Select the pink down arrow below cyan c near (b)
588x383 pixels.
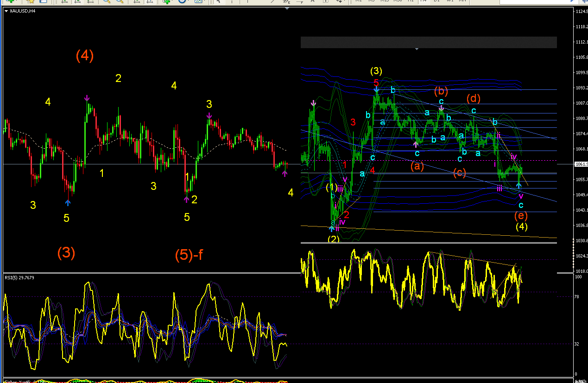[x=442, y=108]
